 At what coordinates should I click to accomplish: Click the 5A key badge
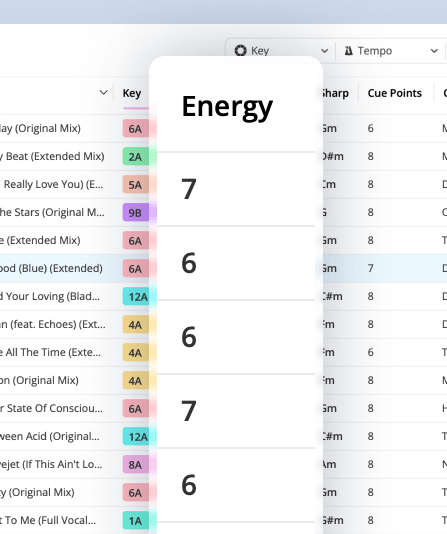(136, 185)
